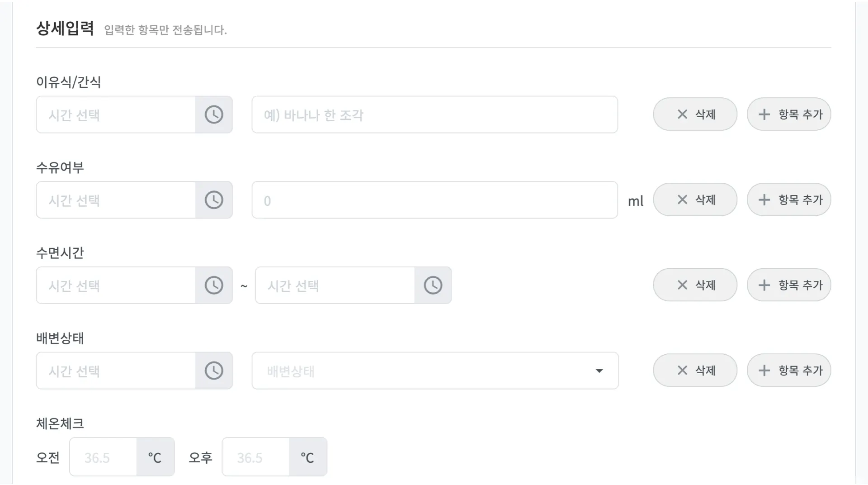Screen dimensions: 868x485
Task: Click clock icon in 배변상태 row
Action: [214, 371]
